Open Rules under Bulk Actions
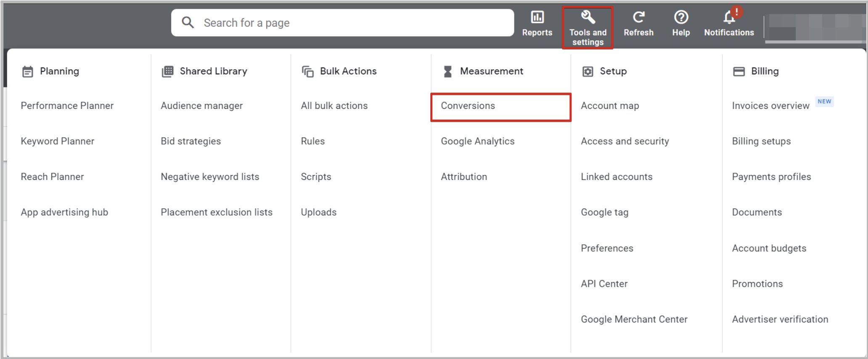The width and height of the screenshot is (868, 359). coord(313,141)
